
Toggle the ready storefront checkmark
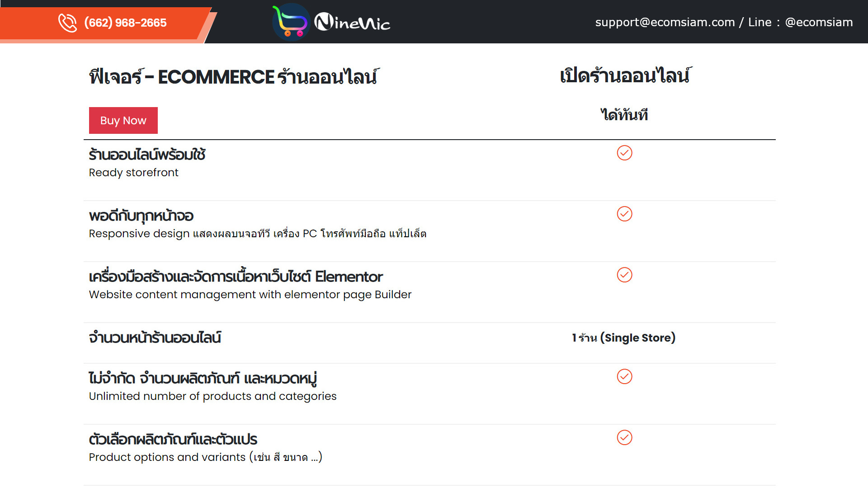coord(624,153)
